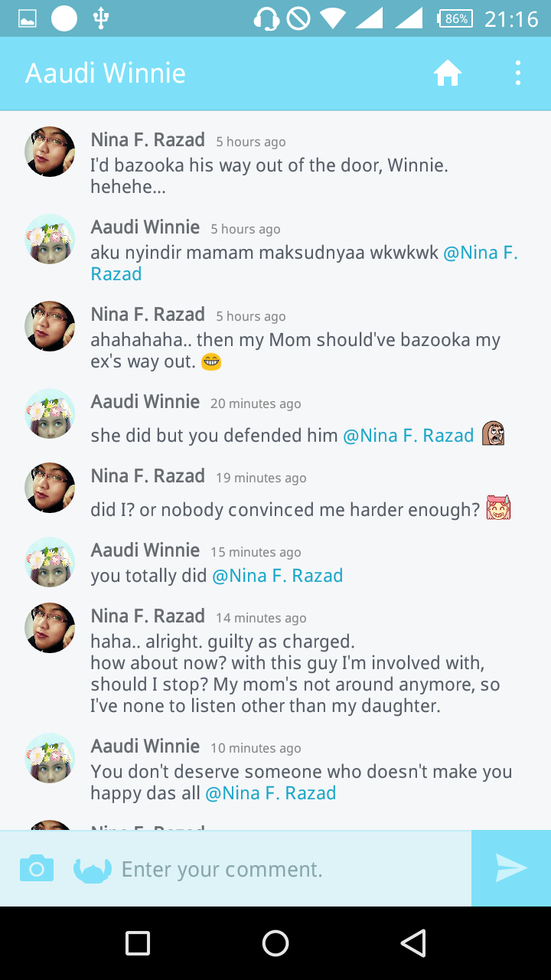This screenshot has height=980, width=551.
Task: Open Nina F. Razad's avatar on first comment
Action: 50,152
